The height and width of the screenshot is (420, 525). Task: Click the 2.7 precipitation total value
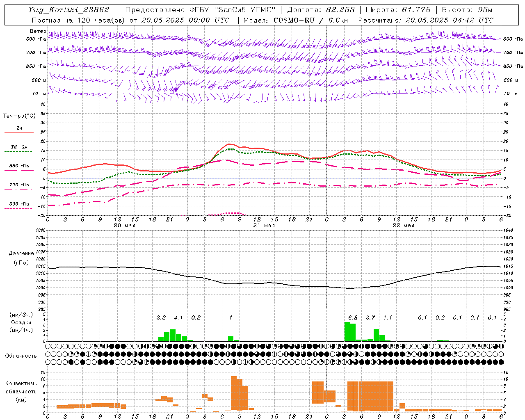point(370,318)
